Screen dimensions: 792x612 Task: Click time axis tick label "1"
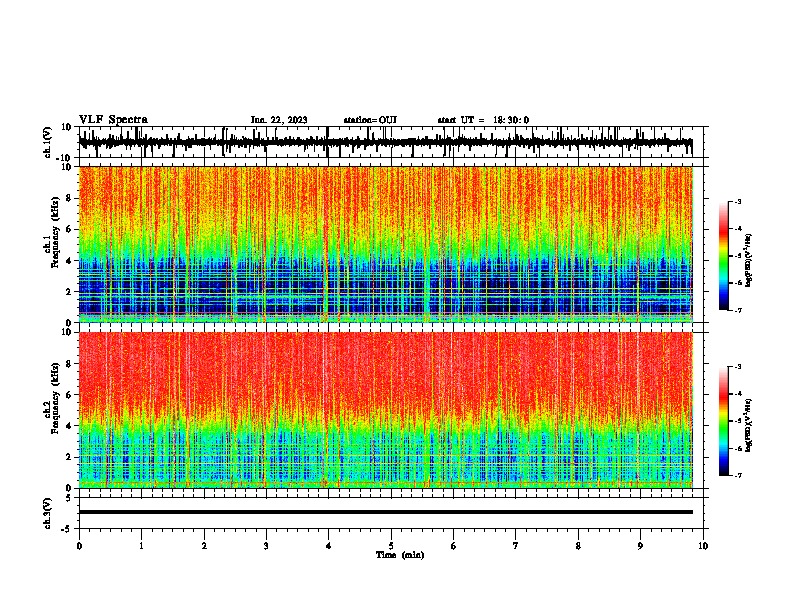(141, 546)
